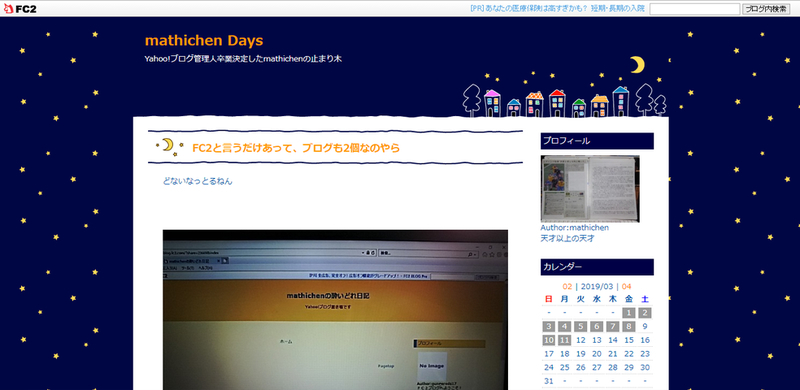Click the プロフィール sidebar heading
The width and height of the screenshot is (800, 390).
(x=597, y=141)
